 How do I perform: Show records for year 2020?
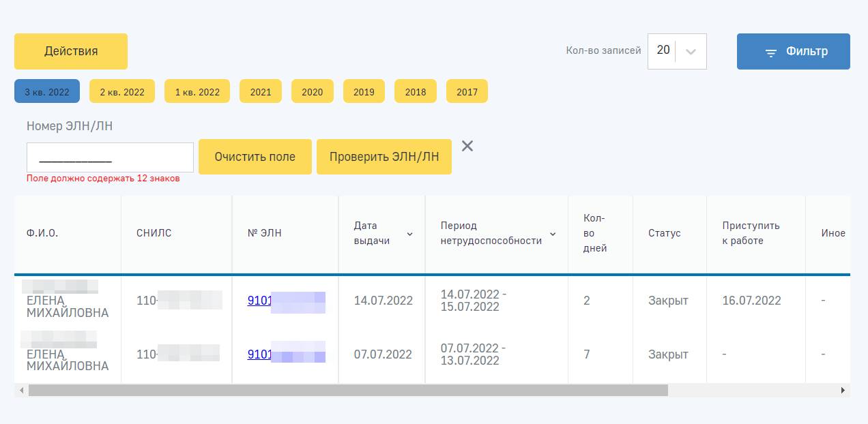point(313,92)
